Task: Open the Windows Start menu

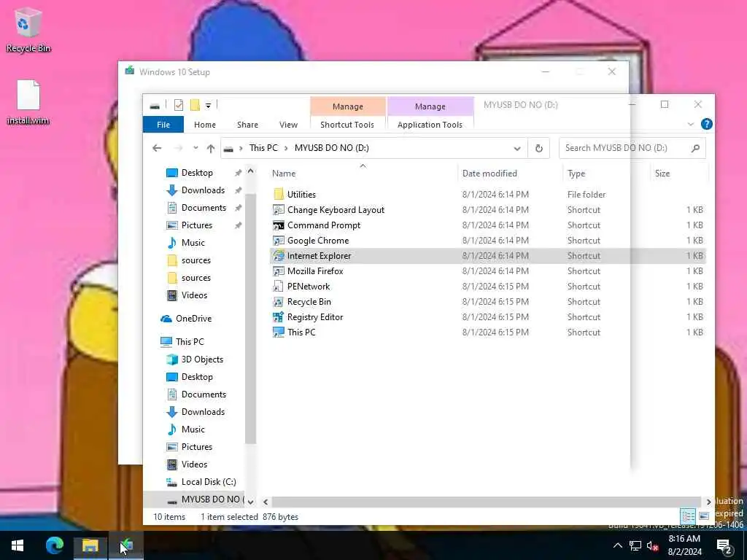Action: tap(18, 545)
